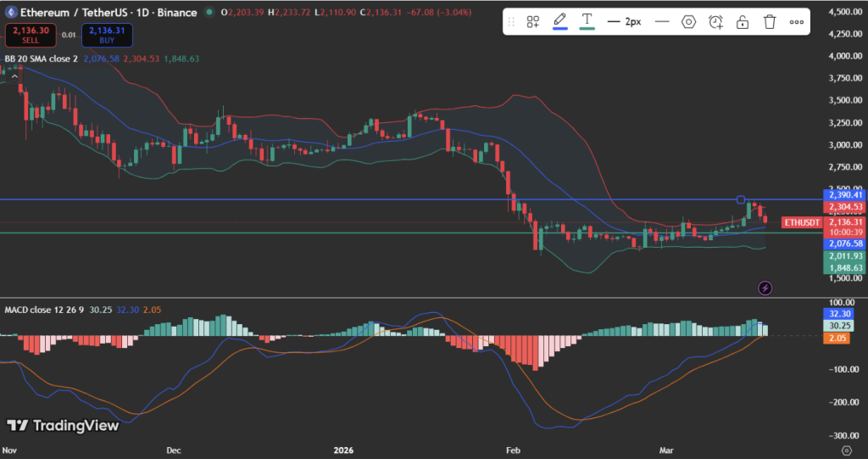Screen dimensions: 868x459
Task: Open chart settings gear at bottom right
Action: coord(845,450)
